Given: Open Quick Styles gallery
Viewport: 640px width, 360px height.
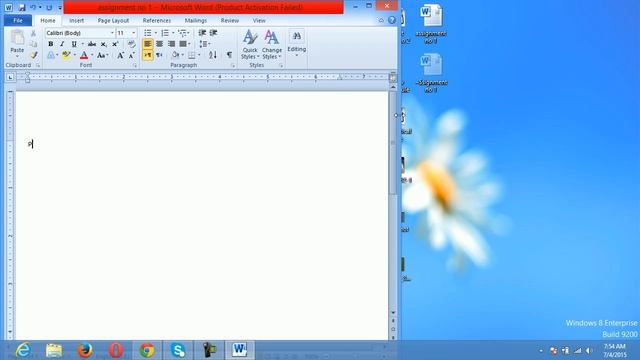Looking at the screenshot, I should [250, 45].
